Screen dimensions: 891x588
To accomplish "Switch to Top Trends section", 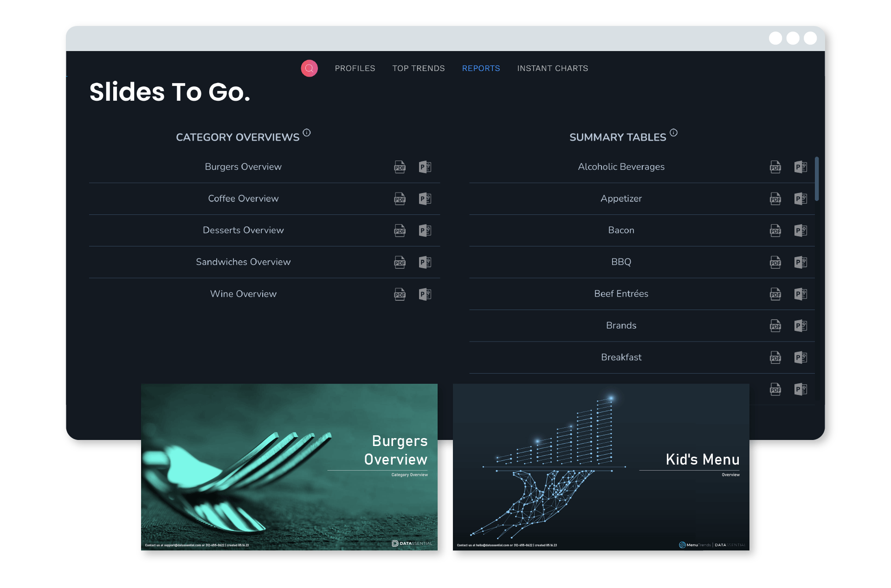I will (x=418, y=68).
